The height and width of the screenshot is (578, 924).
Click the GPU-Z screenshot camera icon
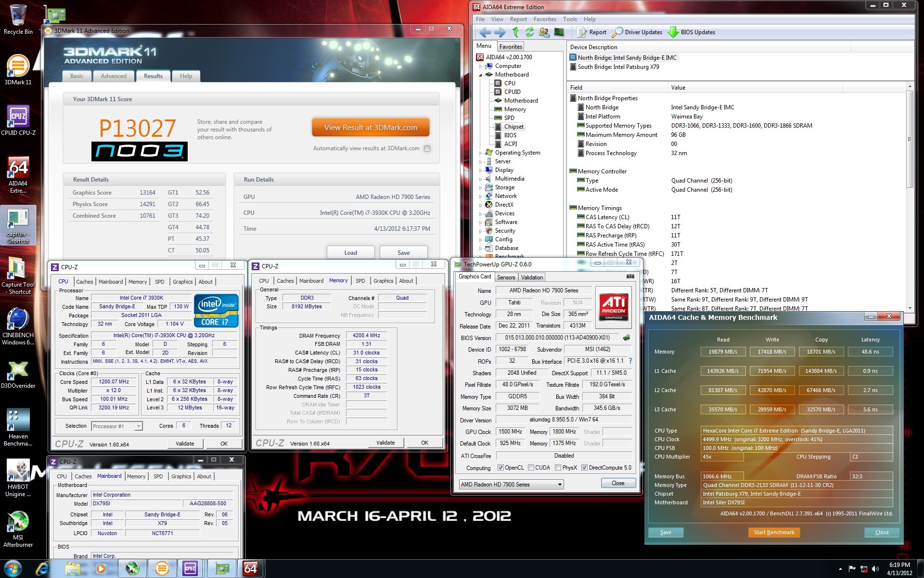point(630,276)
